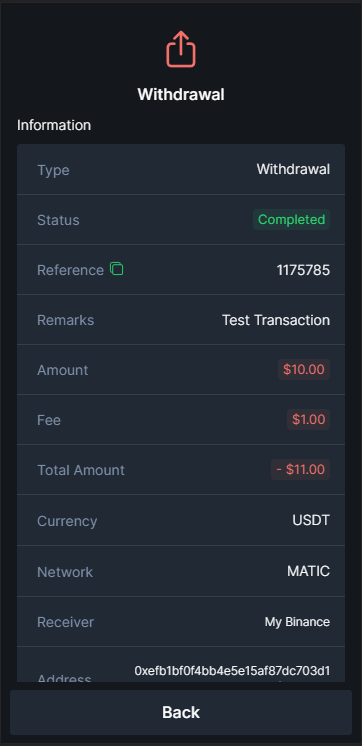362x746 pixels.
Task: Select the reference number 1175785
Action: [303, 270]
